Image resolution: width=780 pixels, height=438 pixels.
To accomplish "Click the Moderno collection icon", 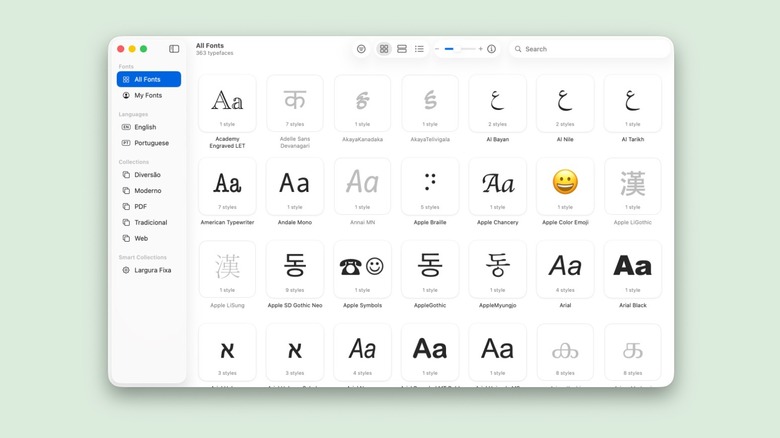I will [x=126, y=191].
